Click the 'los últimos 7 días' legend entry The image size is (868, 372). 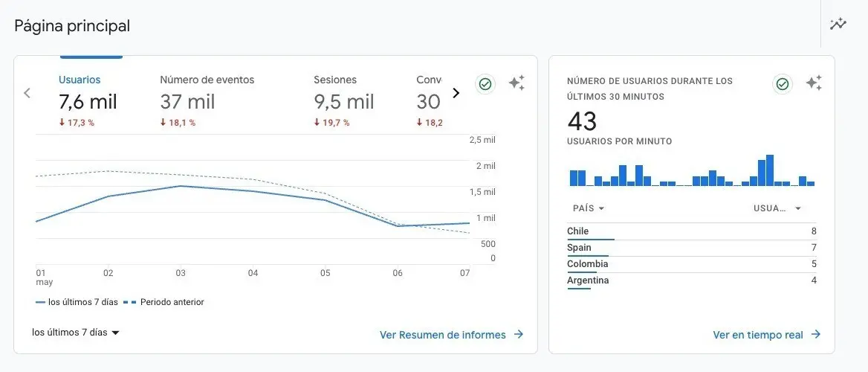click(77, 302)
